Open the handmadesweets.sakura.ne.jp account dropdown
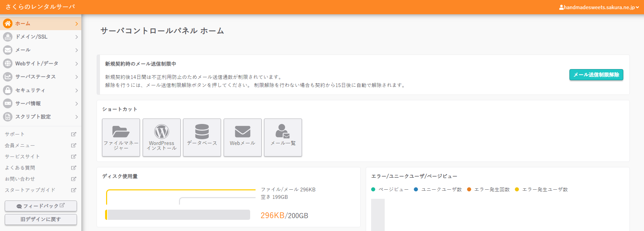Image resolution: width=644 pixels, height=231 pixels. (599, 7)
